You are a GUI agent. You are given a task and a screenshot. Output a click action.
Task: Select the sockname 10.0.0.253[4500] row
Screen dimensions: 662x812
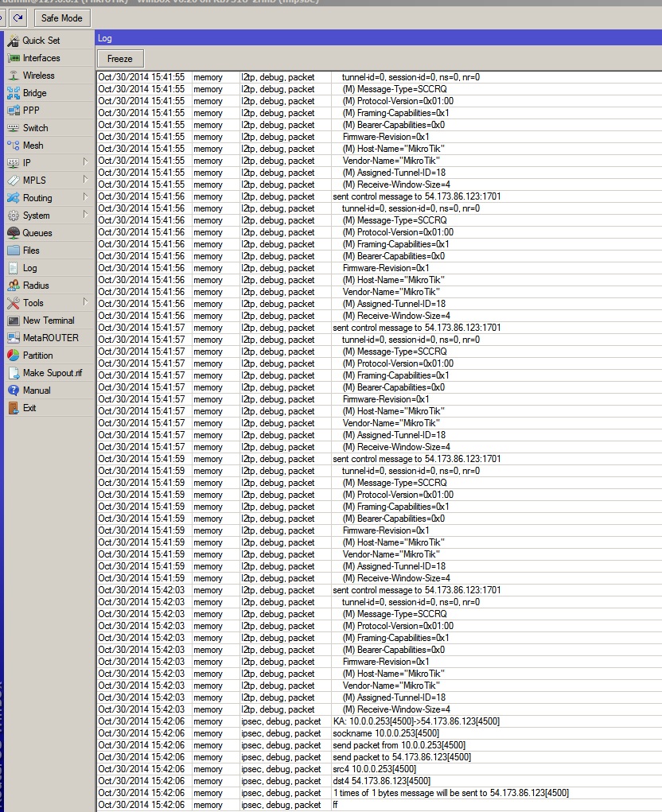tap(380, 733)
